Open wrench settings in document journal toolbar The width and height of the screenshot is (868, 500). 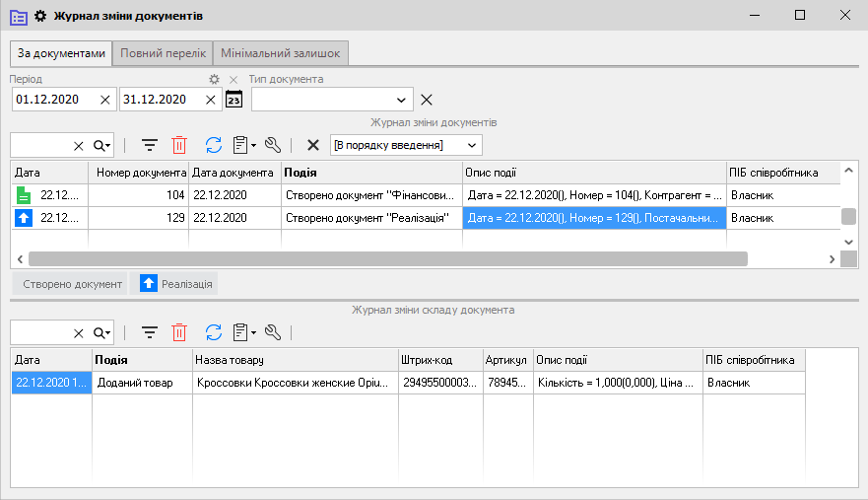point(273,145)
